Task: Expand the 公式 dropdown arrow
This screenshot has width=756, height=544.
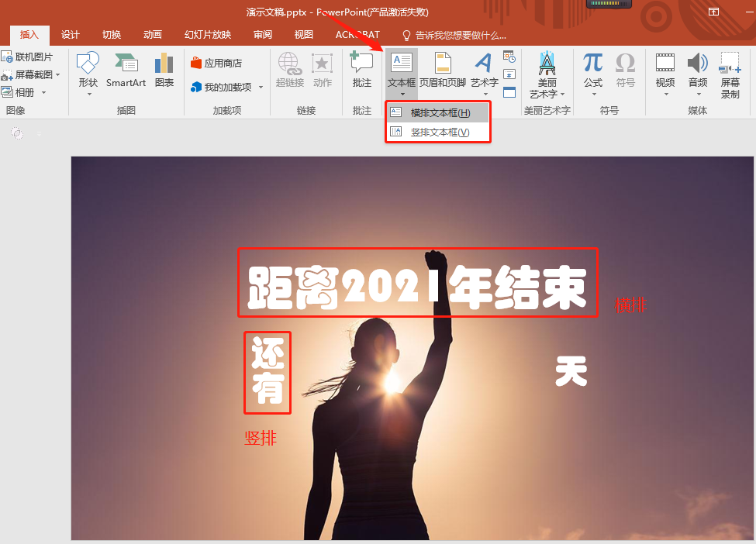Action: click(594, 94)
